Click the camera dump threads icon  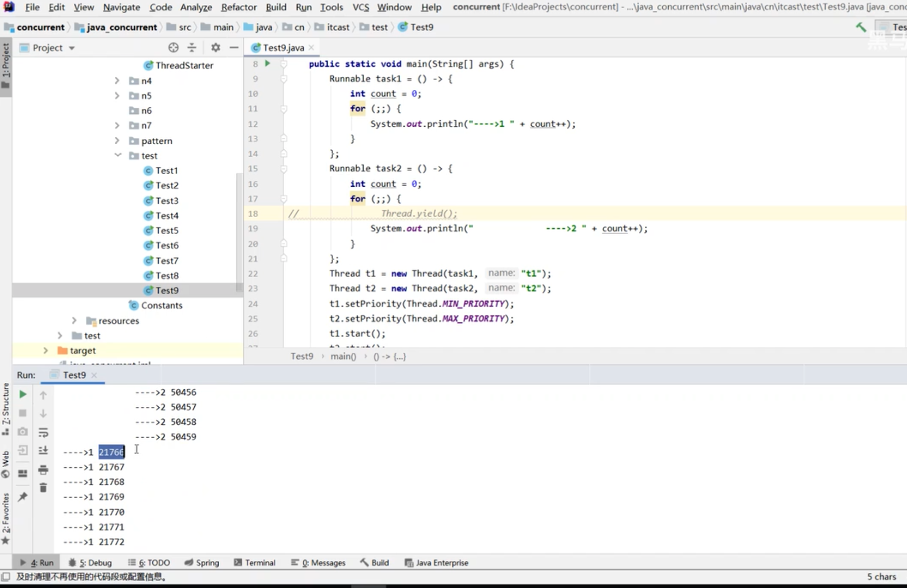click(22, 432)
